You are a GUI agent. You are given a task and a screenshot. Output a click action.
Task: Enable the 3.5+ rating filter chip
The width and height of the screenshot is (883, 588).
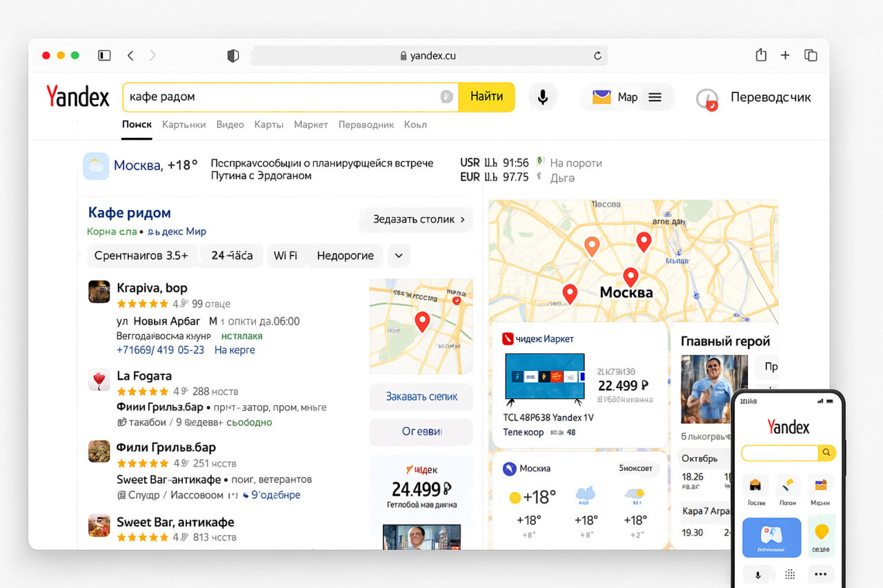click(x=141, y=255)
